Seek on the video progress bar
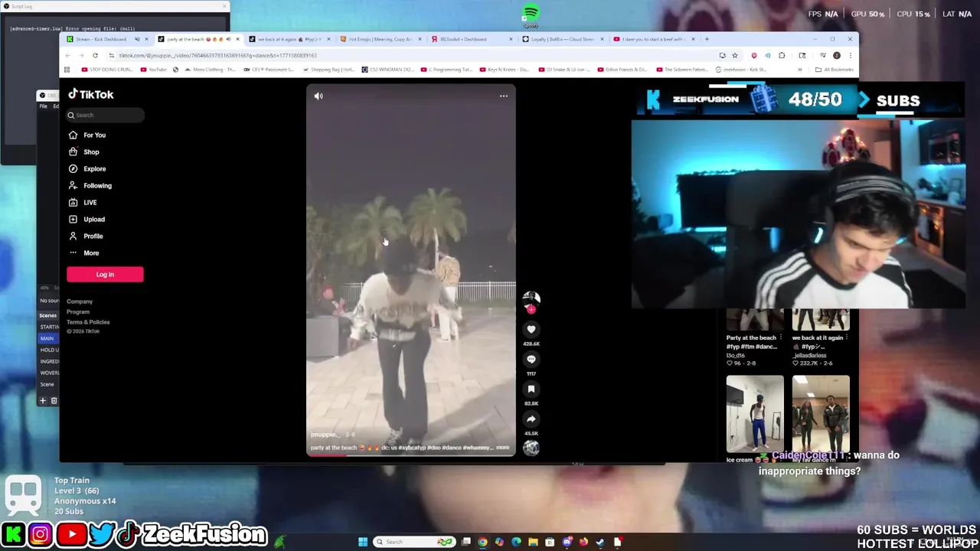Viewport: 980px width, 551px height. pyautogui.click(x=411, y=455)
